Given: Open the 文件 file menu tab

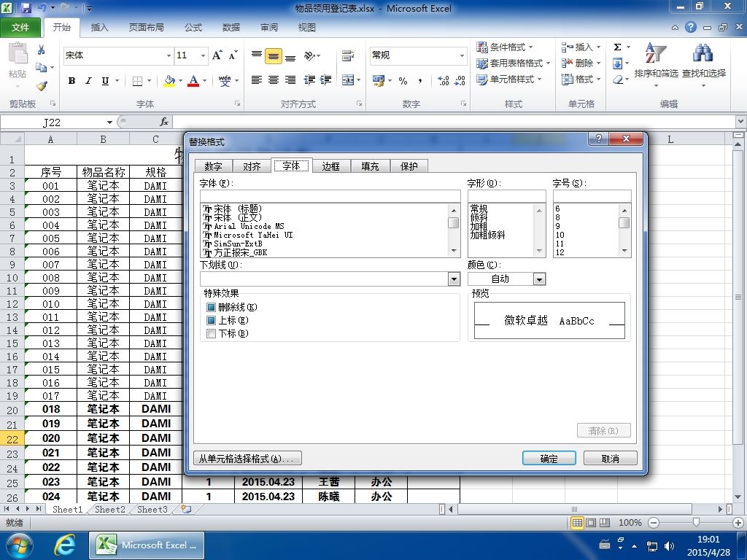Looking at the screenshot, I should [20, 27].
